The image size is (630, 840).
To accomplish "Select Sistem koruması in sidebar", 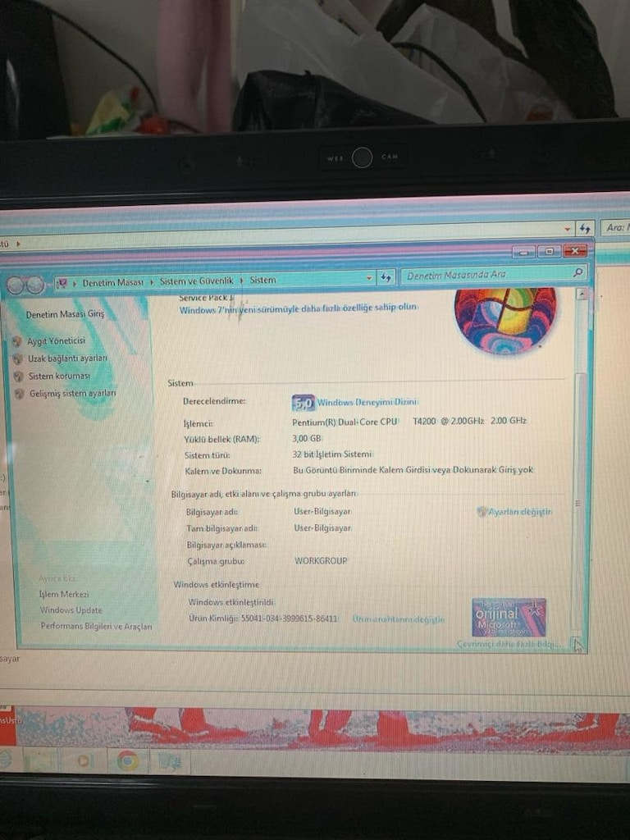I will 59,376.
